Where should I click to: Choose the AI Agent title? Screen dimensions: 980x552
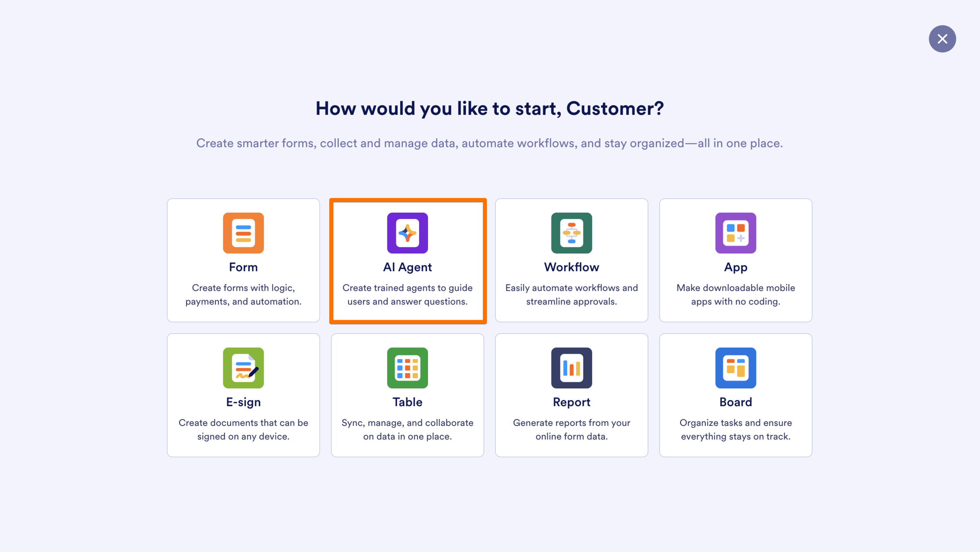tap(407, 267)
